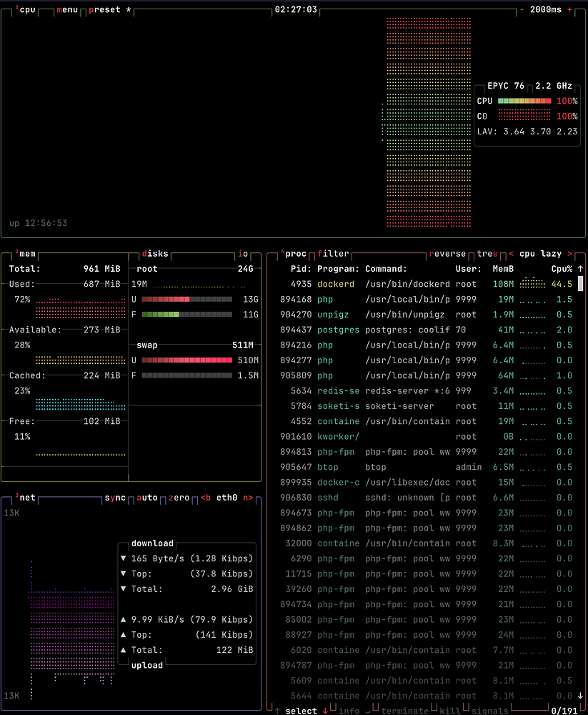Zero the network totals
This screenshot has height=715, width=588.
(x=179, y=498)
